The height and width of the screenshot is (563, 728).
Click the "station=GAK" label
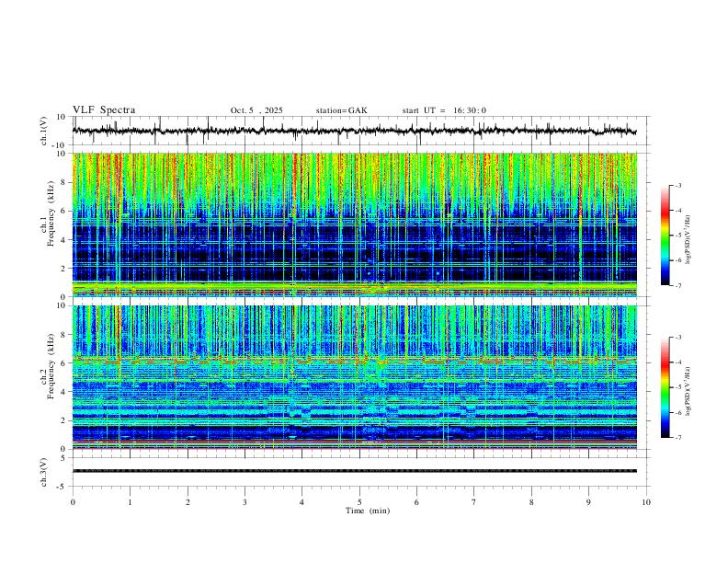(341, 110)
